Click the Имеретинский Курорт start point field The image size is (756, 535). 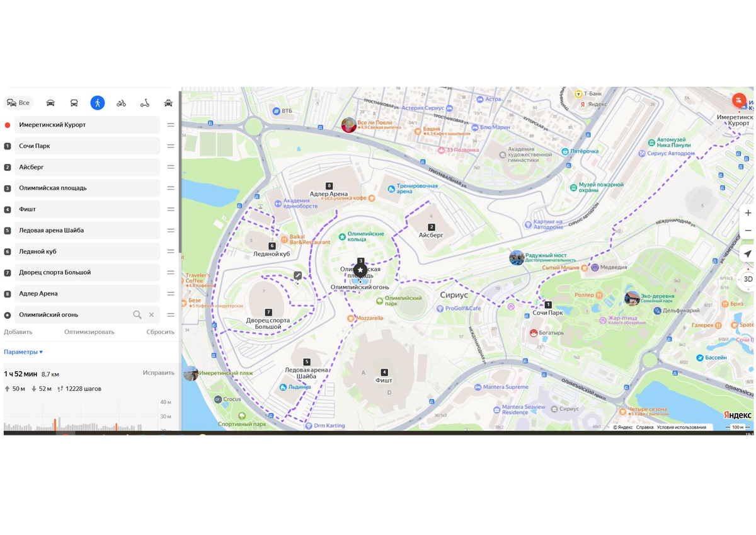click(x=87, y=125)
